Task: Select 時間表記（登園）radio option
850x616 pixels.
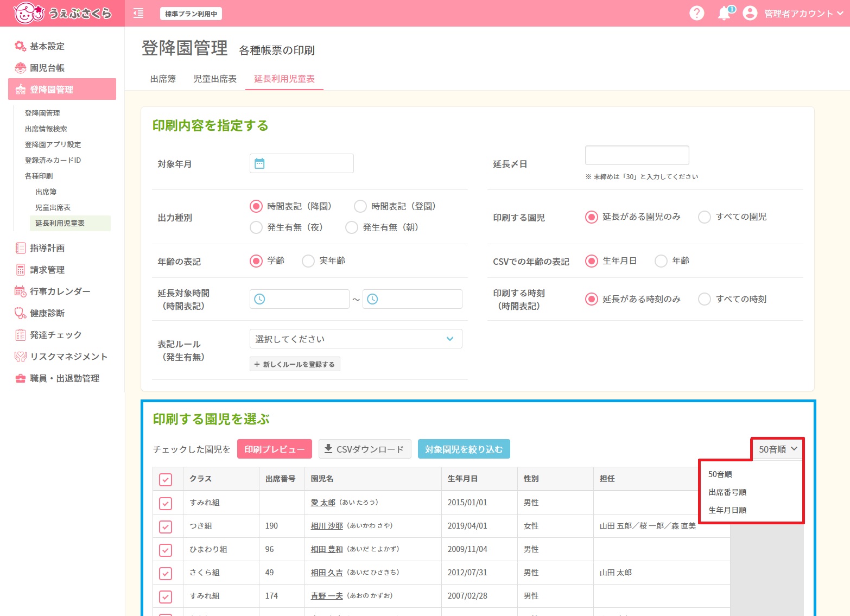Action: 360,206
